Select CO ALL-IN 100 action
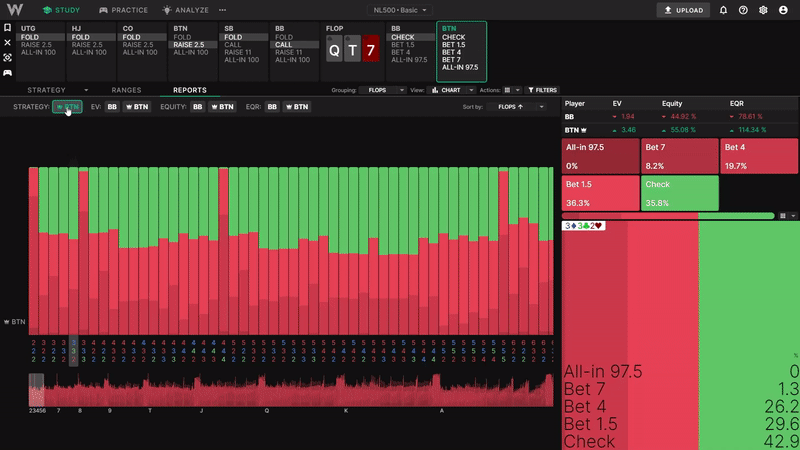 pos(140,53)
